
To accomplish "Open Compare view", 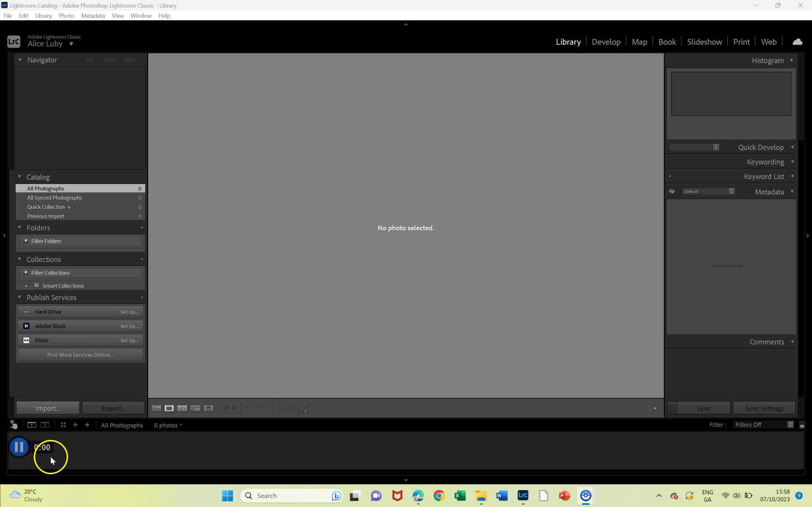I will [x=182, y=408].
